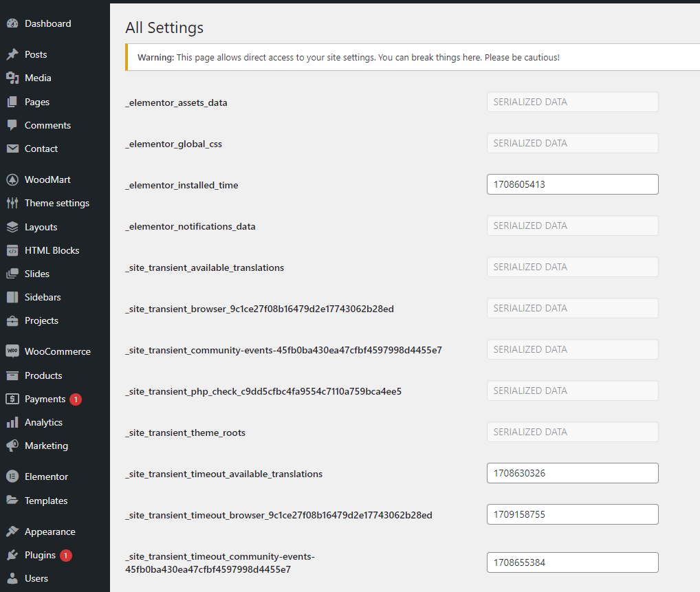
Task: Go to the Appearance menu
Action: coord(50,531)
